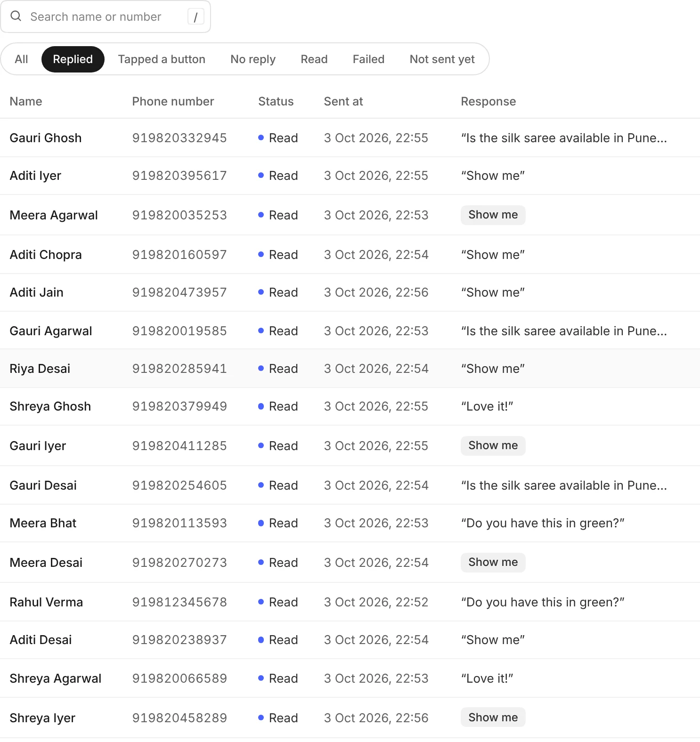Click the Sent at column header
The height and width of the screenshot is (742, 700).
[x=343, y=102]
